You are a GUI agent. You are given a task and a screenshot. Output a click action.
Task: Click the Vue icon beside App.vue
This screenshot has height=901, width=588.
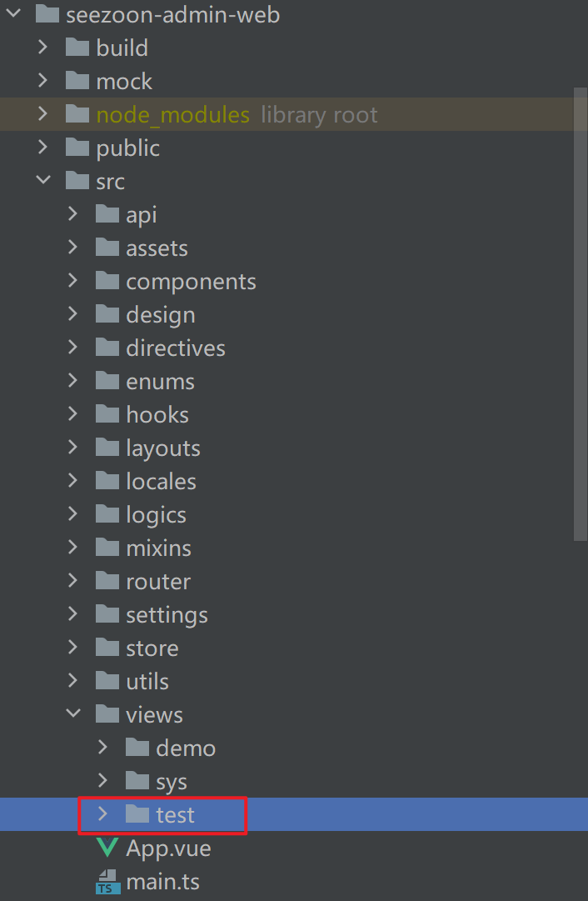tap(107, 848)
